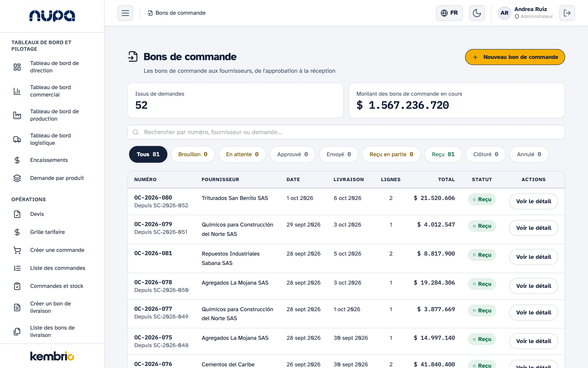Viewport: 588px width, 368px height.
Task: Click the nupa logo
Action: pos(52,16)
